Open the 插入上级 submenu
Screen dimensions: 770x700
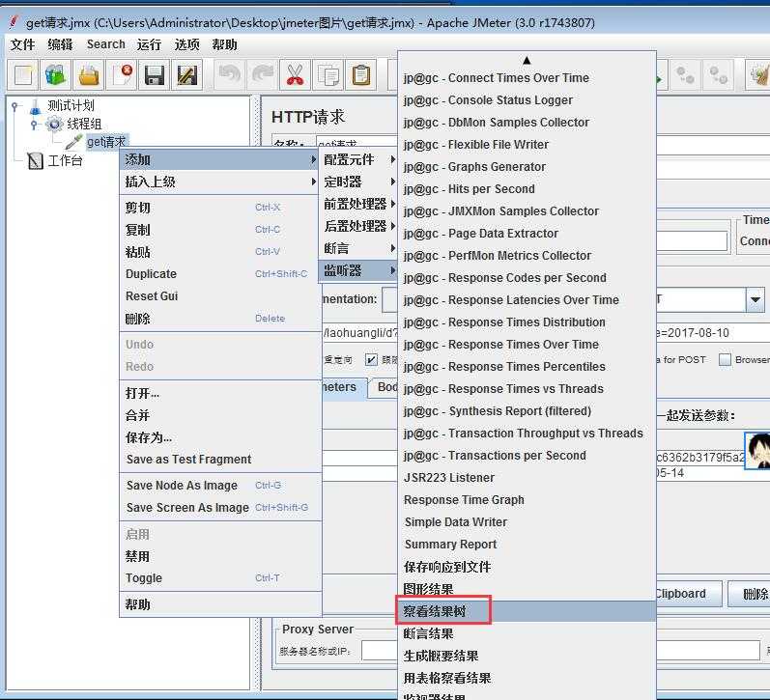coord(220,182)
